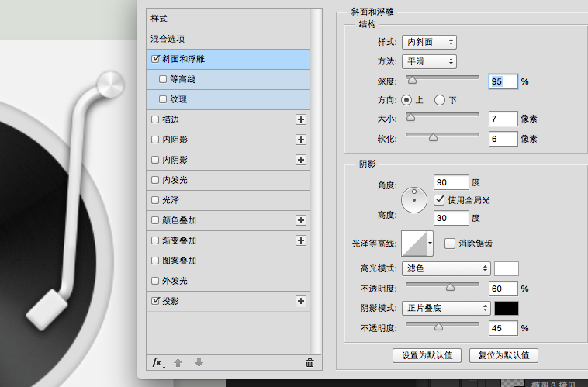Enable the 描边 checkbox
Viewport: 588px width, 387px height.
pyautogui.click(x=155, y=119)
